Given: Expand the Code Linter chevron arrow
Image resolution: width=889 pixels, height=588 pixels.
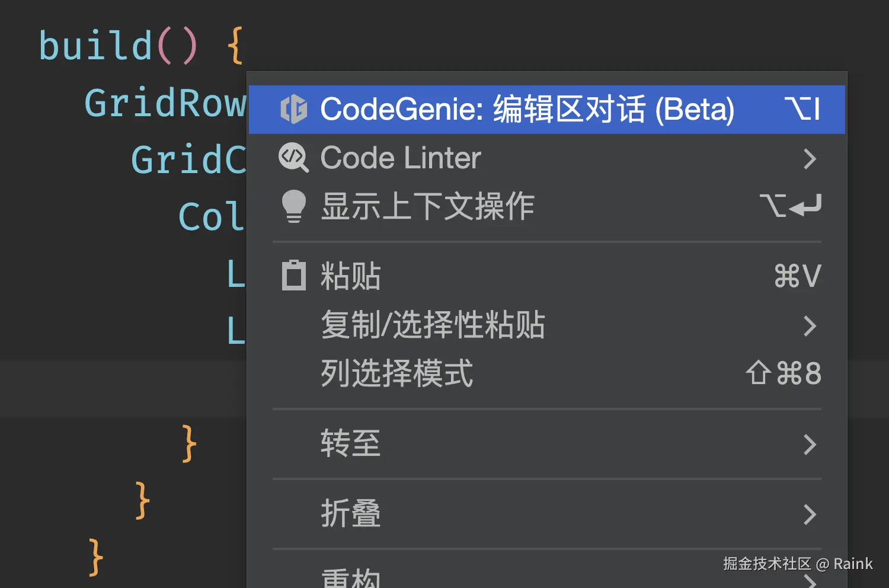Looking at the screenshot, I should click(810, 159).
